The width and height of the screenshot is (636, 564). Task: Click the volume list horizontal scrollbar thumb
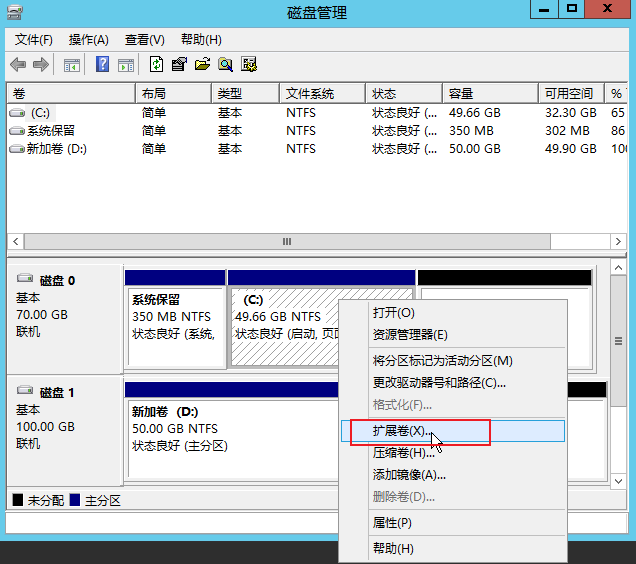pyautogui.click(x=286, y=242)
